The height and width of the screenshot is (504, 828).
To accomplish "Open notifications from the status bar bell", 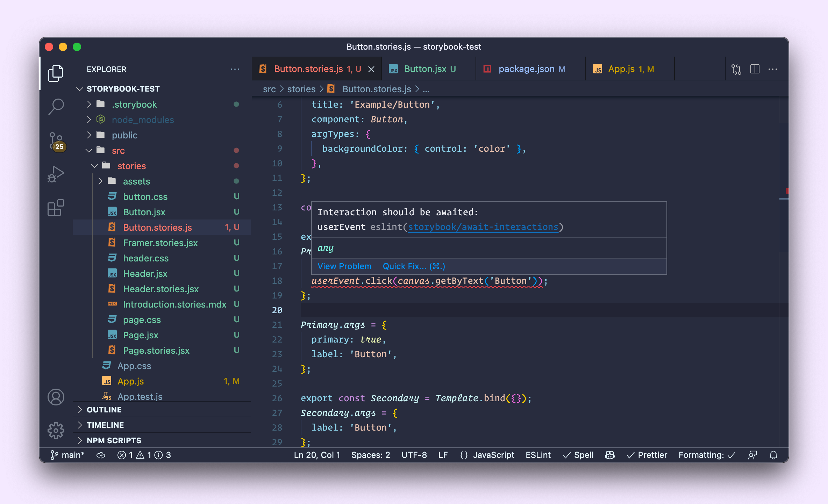I will coord(773,455).
